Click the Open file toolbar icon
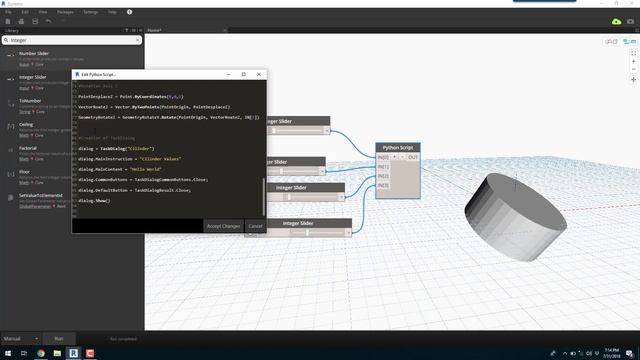Screen dimensions: 640x360 point(21,21)
